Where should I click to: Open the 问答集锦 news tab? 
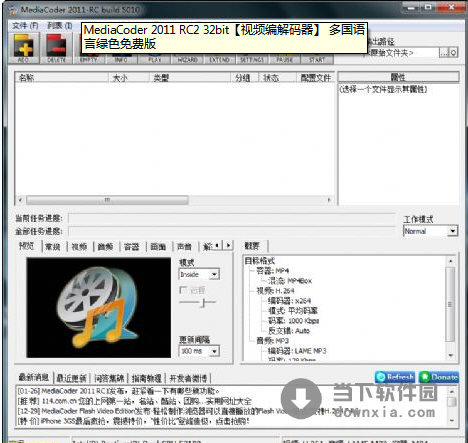coord(109,378)
